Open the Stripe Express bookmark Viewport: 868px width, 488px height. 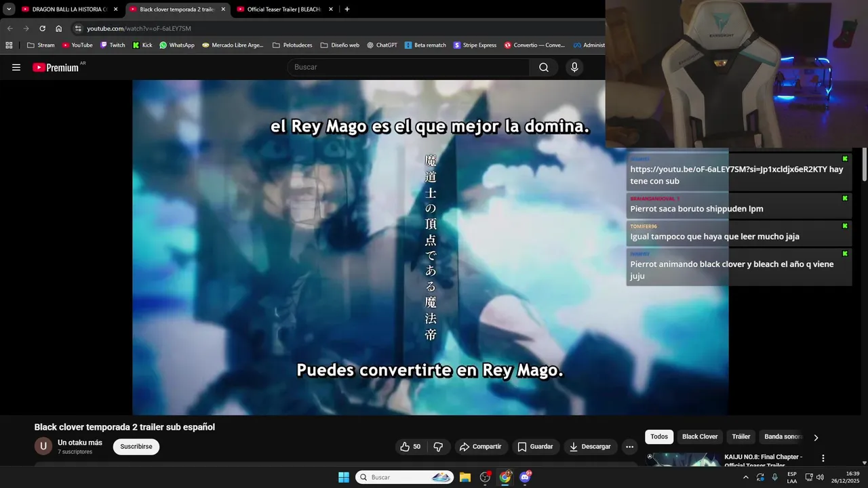(x=475, y=45)
